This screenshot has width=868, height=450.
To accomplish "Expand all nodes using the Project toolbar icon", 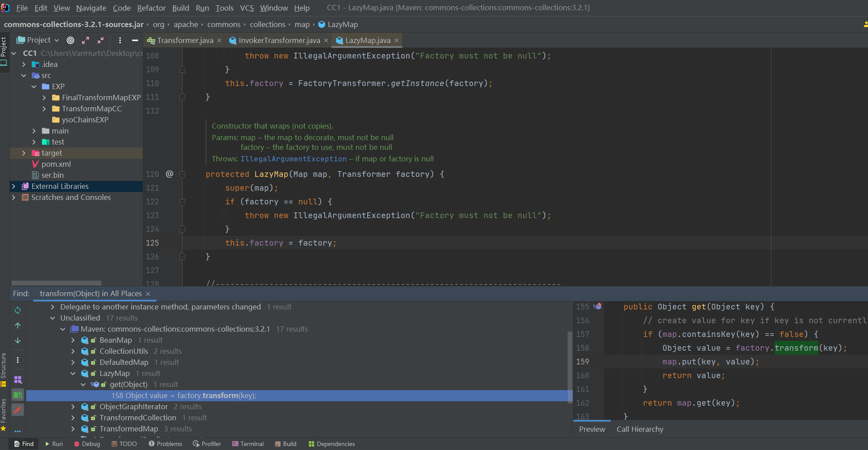I will pos(86,40).
